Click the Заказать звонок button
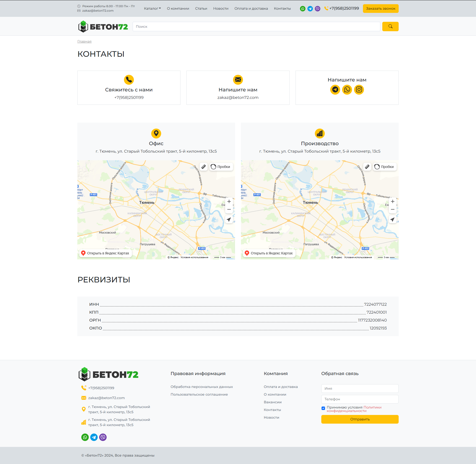The width and height of the screenshot is (476, 464). [x=381, y=8]
